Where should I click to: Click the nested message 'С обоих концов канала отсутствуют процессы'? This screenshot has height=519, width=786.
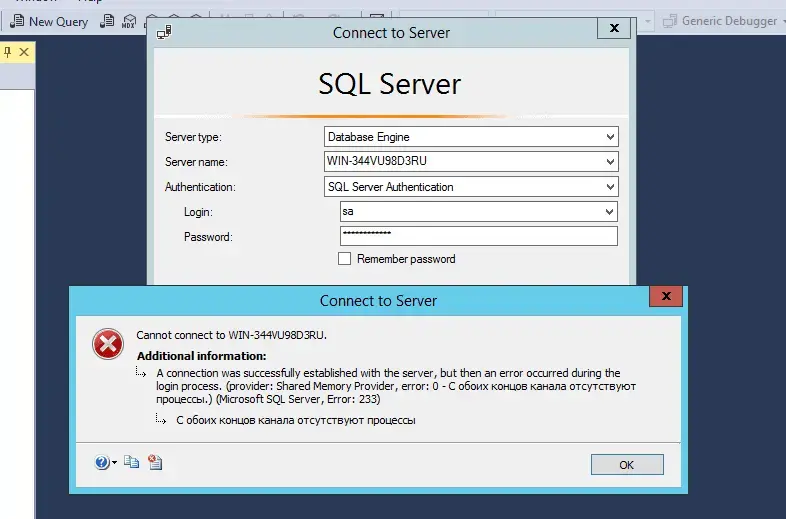[x=296, y=420]
